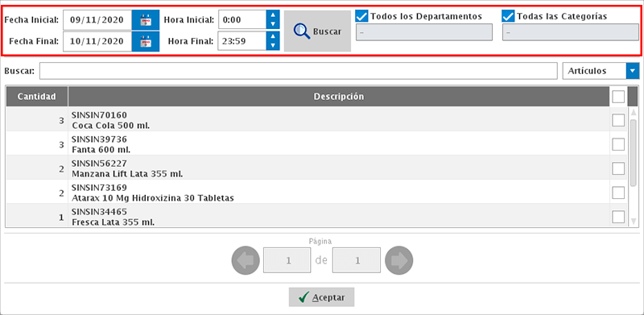The height and width of the screenshot is (315, 644).
Task: Check the Coca Cola 500 ml. row
Action: tap(618, 120)
